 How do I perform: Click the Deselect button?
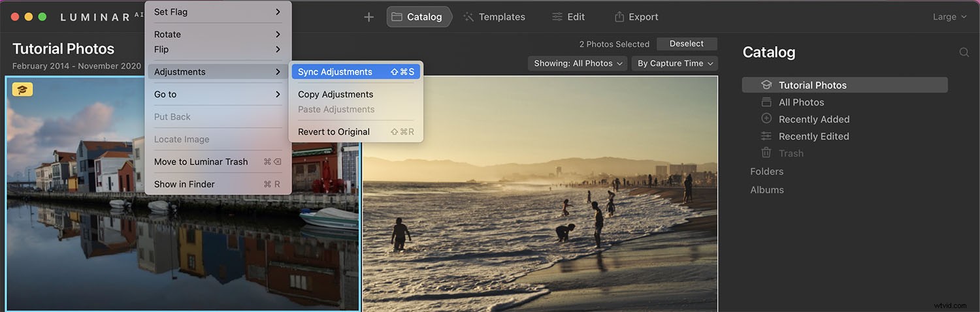[x=687, y=44]
